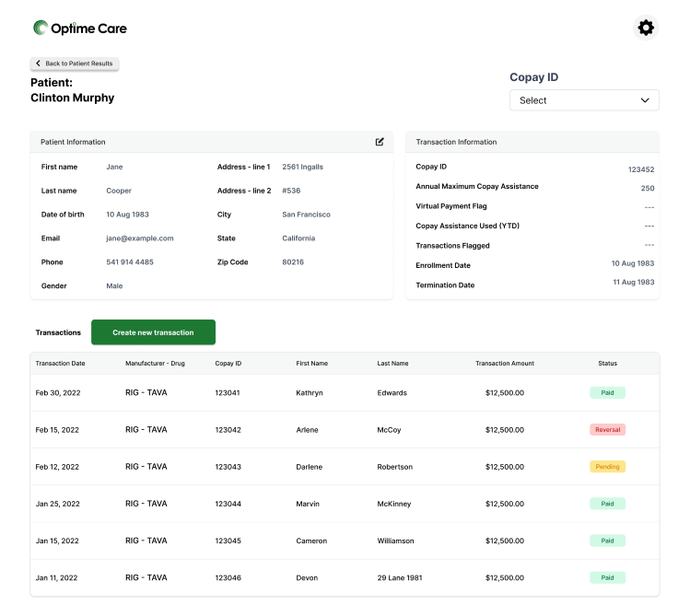Screen dimensions: 690x616
Task: Click the edit Patient Information pencil icon
Action: (380, 142)
